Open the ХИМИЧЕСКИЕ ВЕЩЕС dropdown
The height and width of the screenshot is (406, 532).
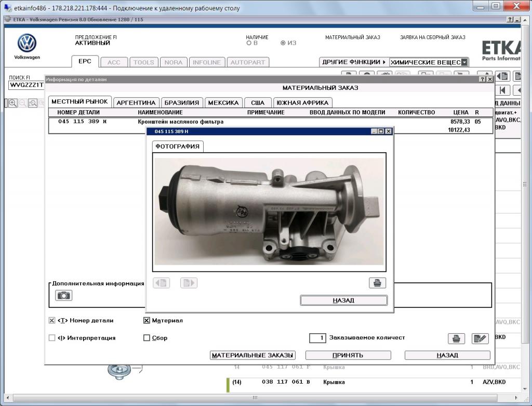pyautogui.click(x=464, y=62)
